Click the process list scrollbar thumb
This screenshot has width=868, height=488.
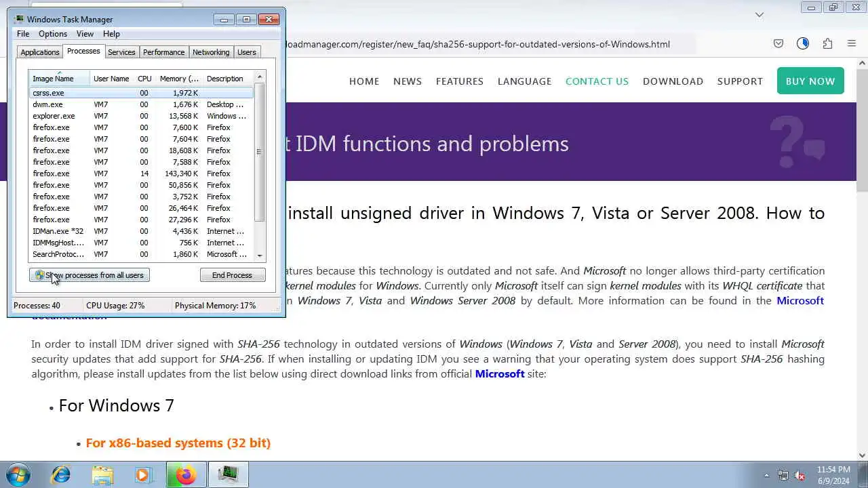tap(259, 152)
